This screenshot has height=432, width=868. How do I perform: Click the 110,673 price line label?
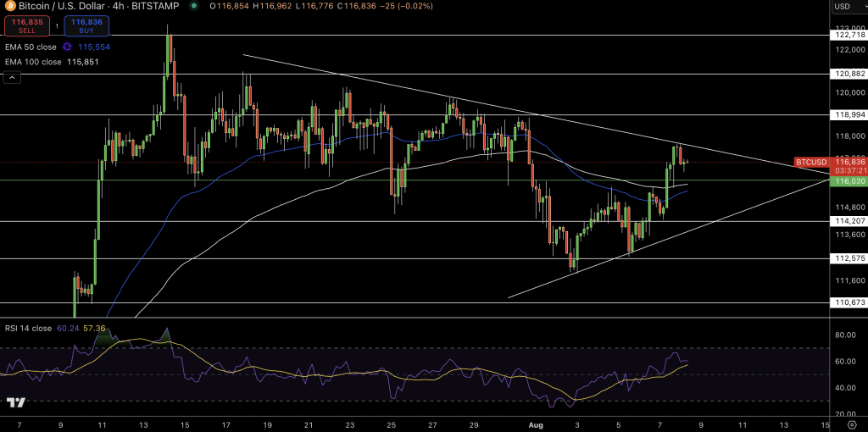coord(848,302)
